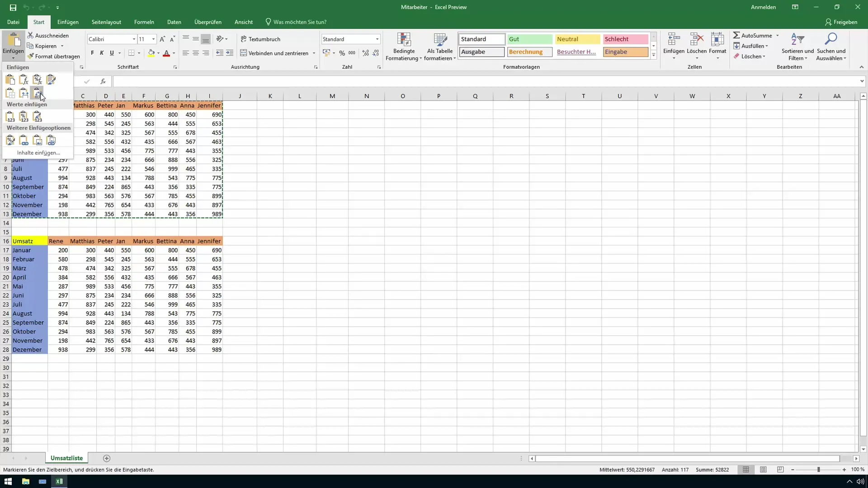This screenshot has width=868, height=488.
Task: Click the Schriftfarbe color swatch
Action: point(166,56)
